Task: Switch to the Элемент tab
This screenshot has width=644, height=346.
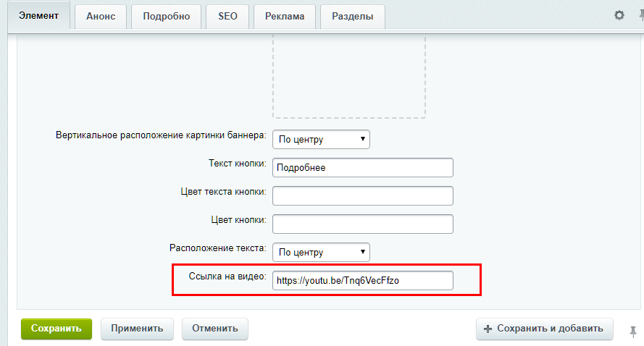Action: coord(39,15)
